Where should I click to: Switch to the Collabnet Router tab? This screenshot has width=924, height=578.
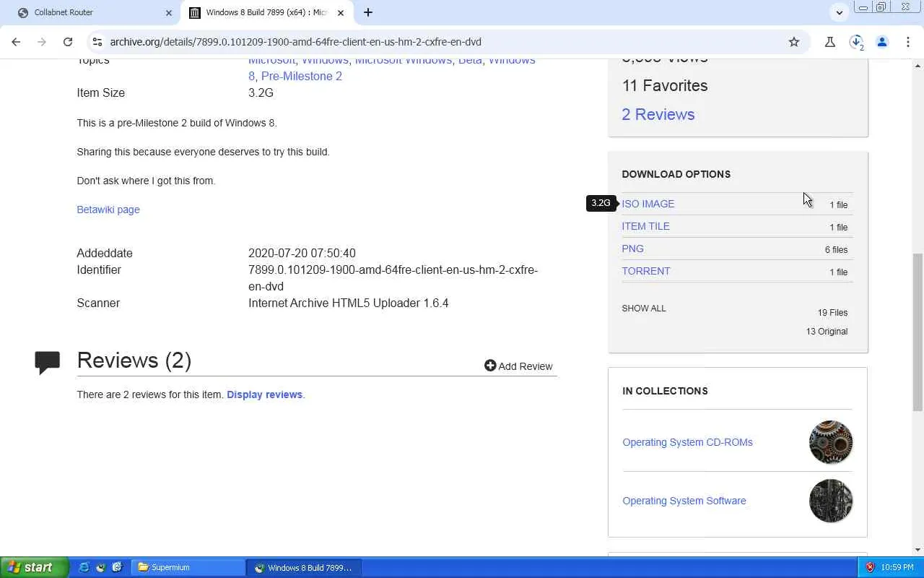[95, 12]
